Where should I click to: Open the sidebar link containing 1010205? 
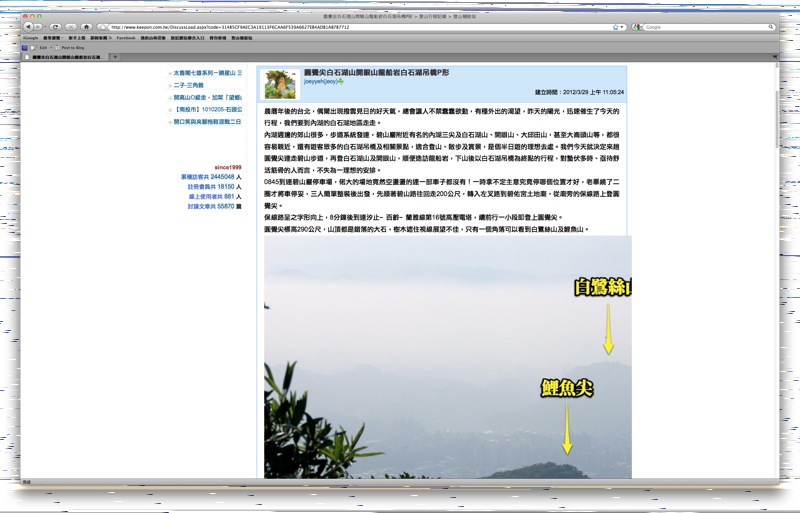(x=208, y=110)
